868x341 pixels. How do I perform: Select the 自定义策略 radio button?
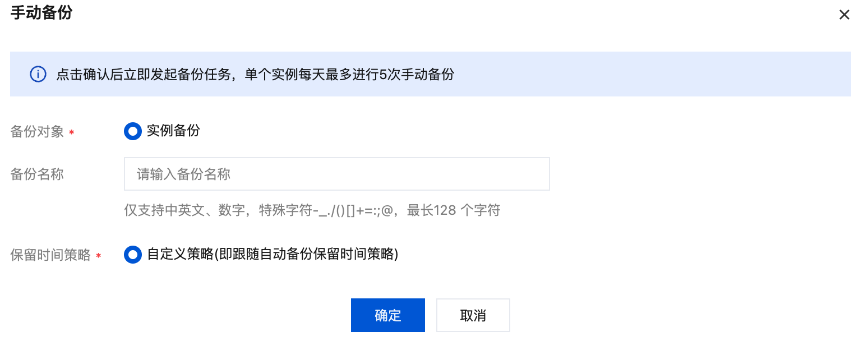point(133,255)
